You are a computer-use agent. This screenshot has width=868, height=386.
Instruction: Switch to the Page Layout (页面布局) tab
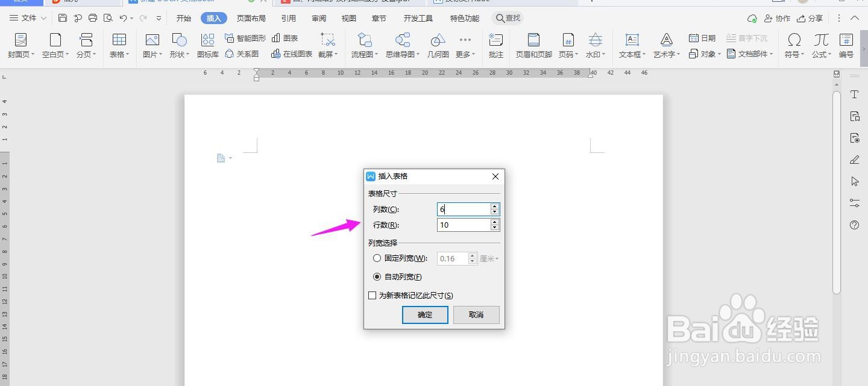click(251, 18)
